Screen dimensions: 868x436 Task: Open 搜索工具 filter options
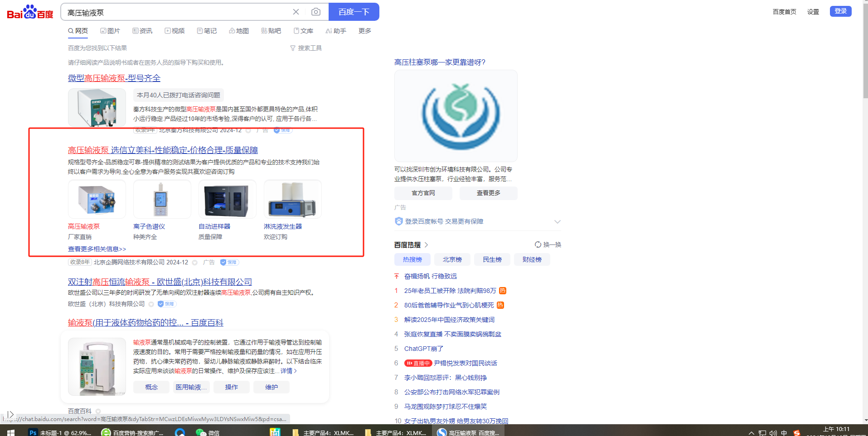(x=306, y=48)
